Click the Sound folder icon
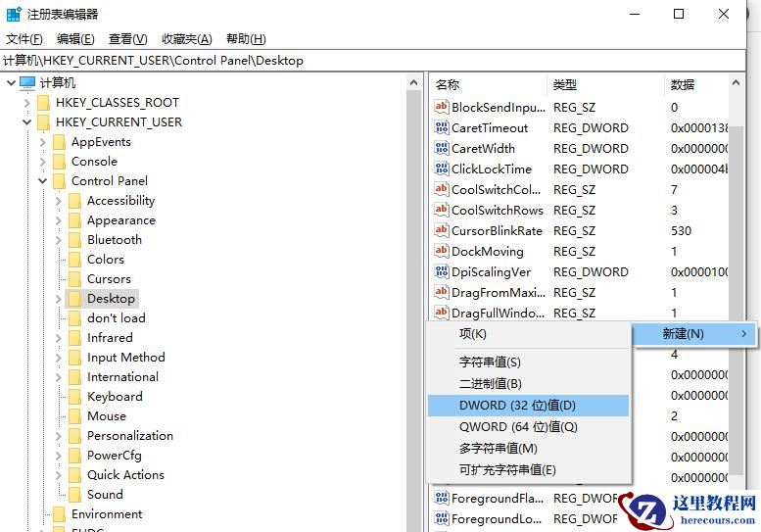This screenshot has width=761, height=532. 74,494
